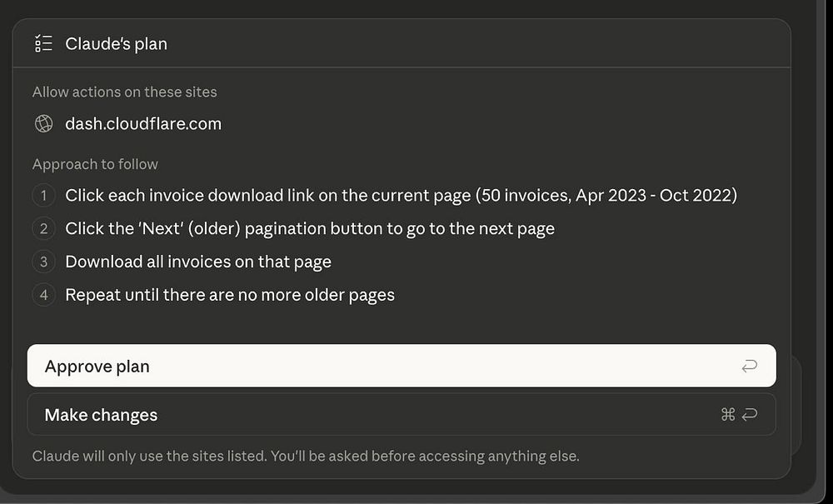Click the return-key icon on Approve plan
The height and width of the screenshot is (504, 833).
coord(749,366)
